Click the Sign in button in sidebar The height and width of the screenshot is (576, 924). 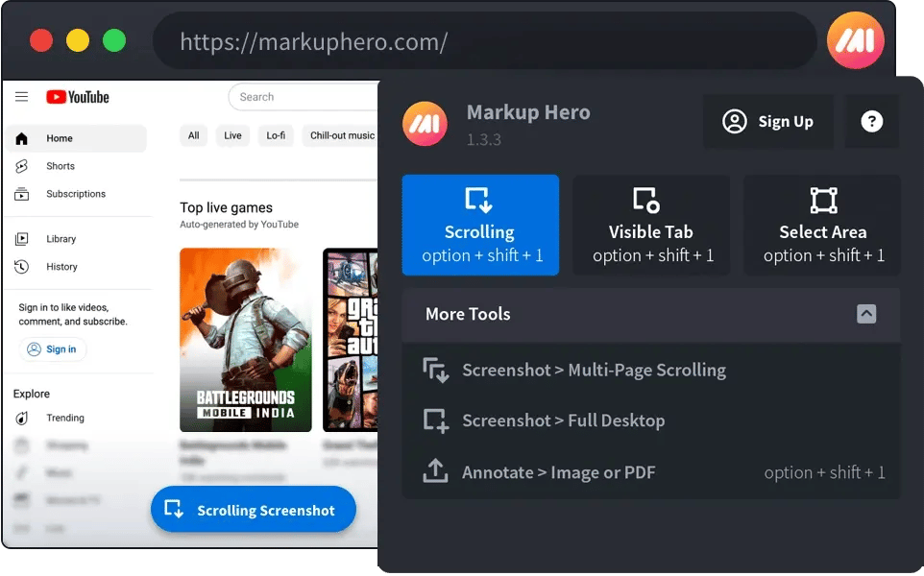pos(52,349)
